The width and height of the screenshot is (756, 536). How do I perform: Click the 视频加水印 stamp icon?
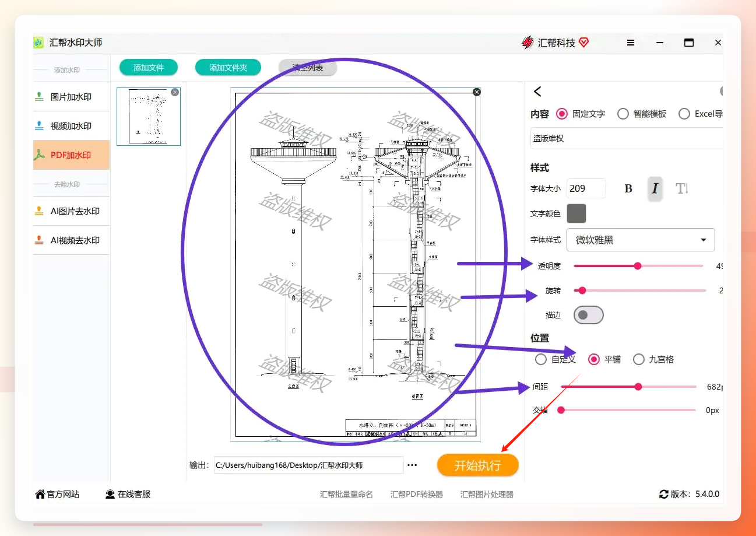(40, 126)
